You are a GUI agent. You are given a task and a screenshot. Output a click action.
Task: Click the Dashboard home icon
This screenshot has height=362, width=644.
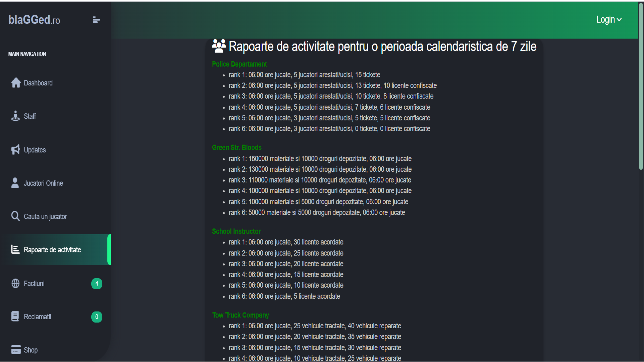pos(16,83)
